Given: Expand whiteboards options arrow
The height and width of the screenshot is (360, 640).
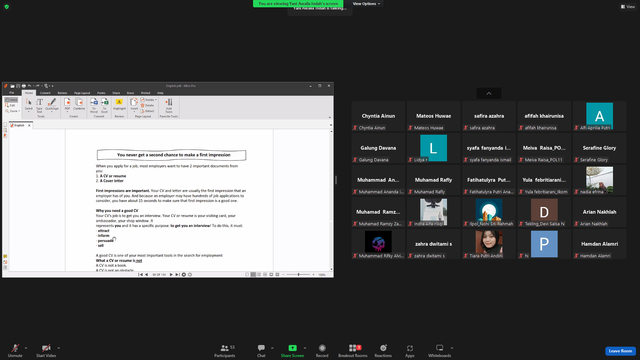Looking at the screenshot, I should (452, 348).
